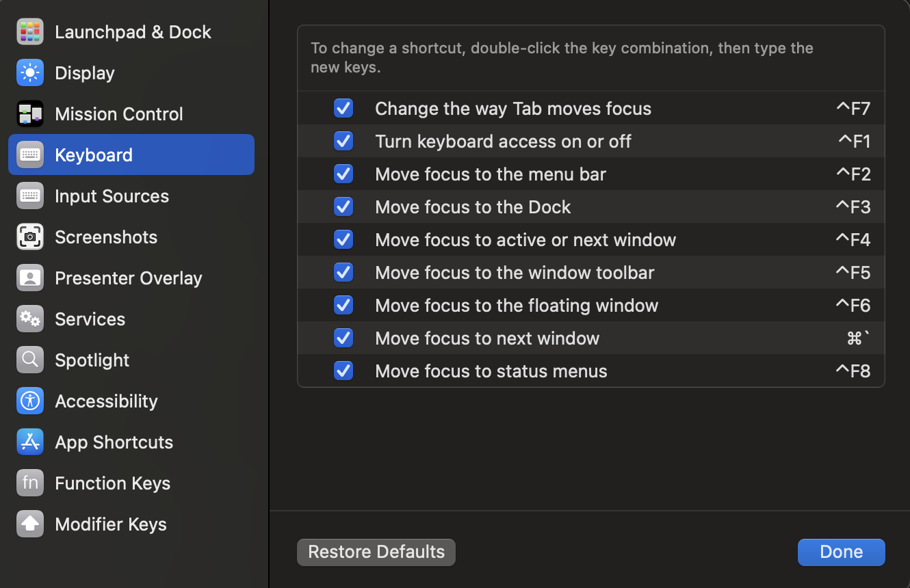This screenshot has height=588, width=910.
Task: Open the Modifier Keys category
Action: tap(111, 524)
